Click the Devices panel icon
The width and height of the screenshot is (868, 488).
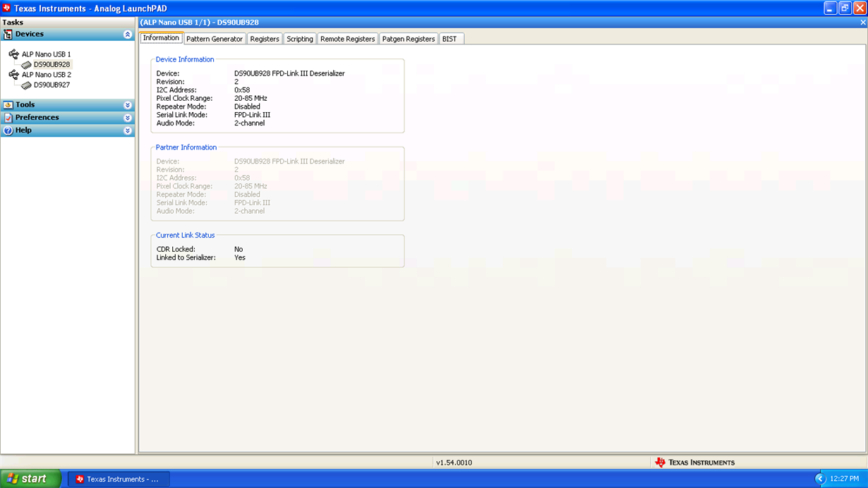click(x=8, y=34)
